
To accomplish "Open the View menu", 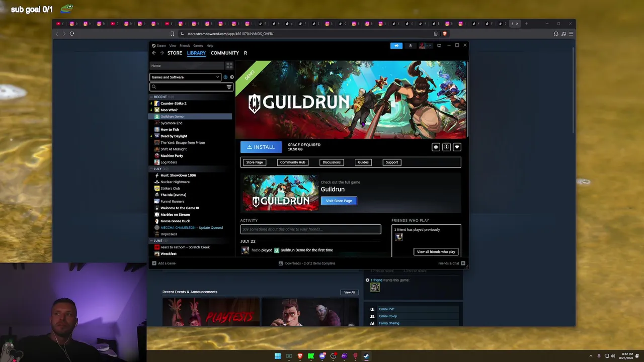I will [x=173, y=46].
